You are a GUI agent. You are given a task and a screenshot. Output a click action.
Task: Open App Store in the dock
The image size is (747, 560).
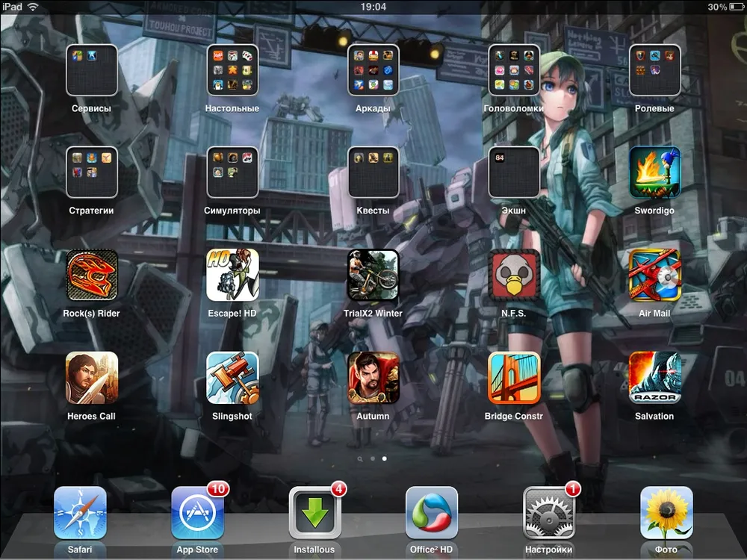[197, 513]
